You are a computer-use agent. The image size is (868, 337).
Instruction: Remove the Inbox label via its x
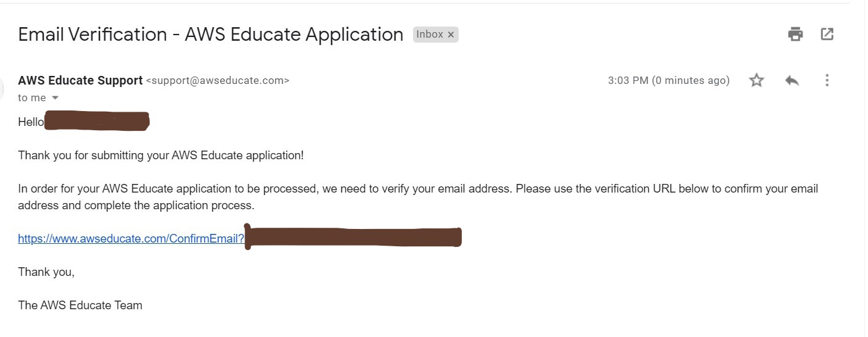click(x=451, y=35)
